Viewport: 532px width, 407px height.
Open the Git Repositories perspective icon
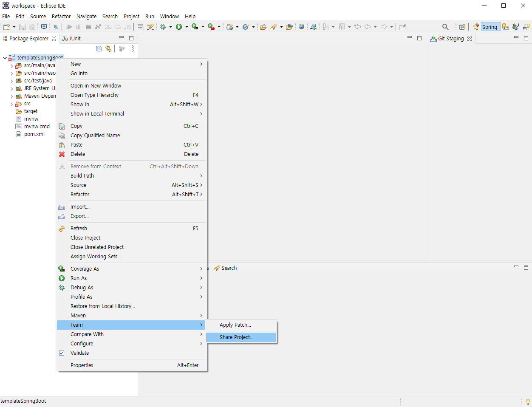point(505,27)
